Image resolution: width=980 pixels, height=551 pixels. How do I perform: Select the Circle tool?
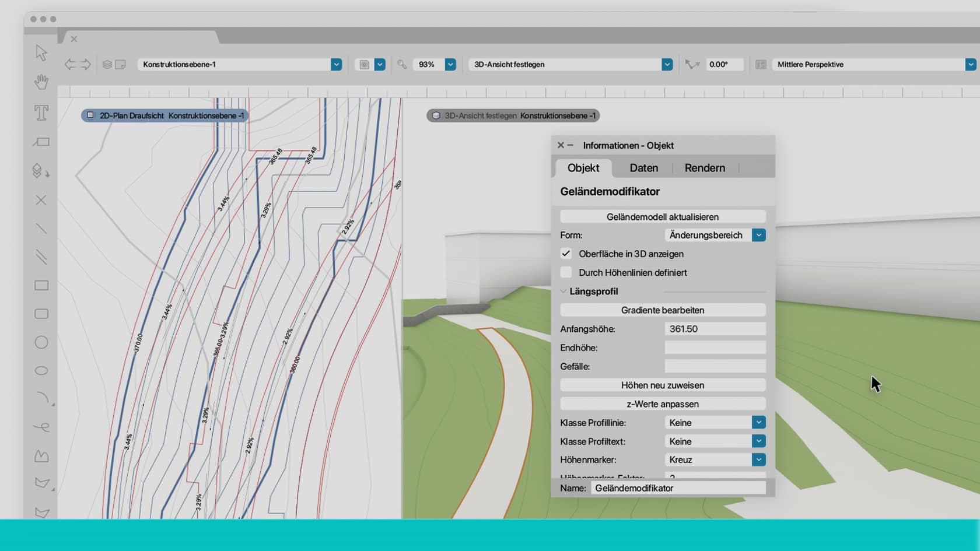41,342
